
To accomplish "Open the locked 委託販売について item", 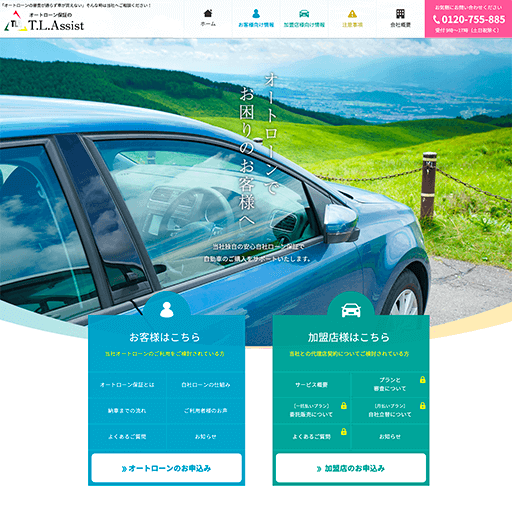I will click(312, 410).
